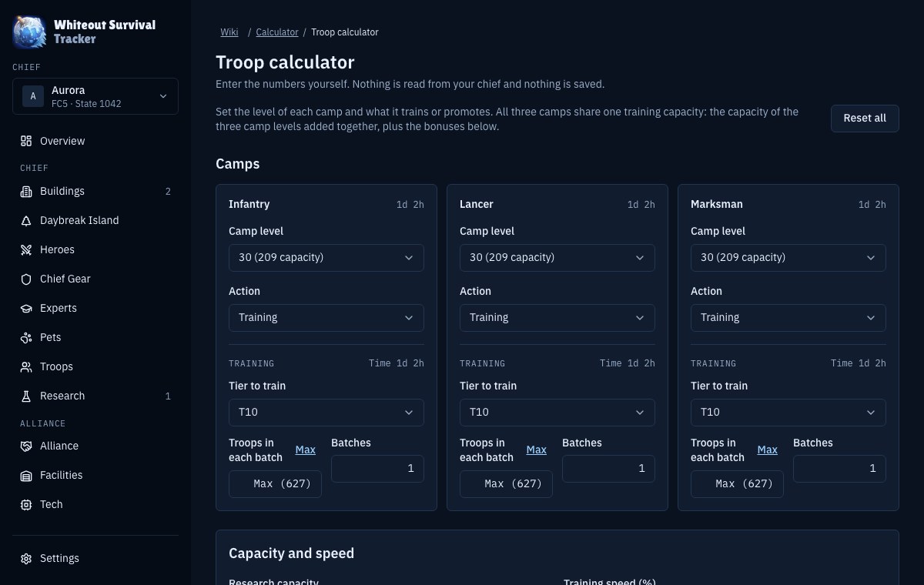This screenshot has height=585, width=924.
Task: Open Infantry camp level dropdown
Action: (326, 257)
